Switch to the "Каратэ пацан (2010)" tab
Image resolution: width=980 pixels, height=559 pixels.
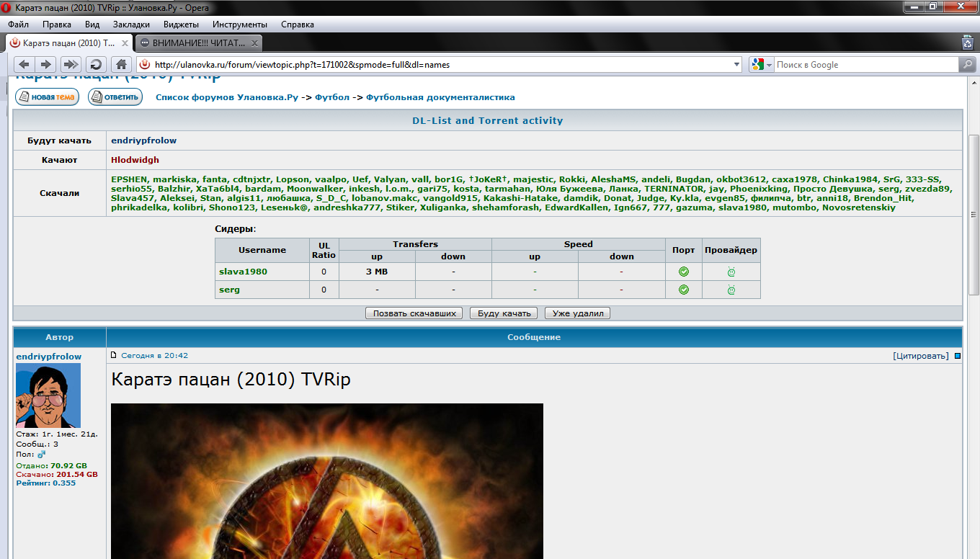click(68, 43)
